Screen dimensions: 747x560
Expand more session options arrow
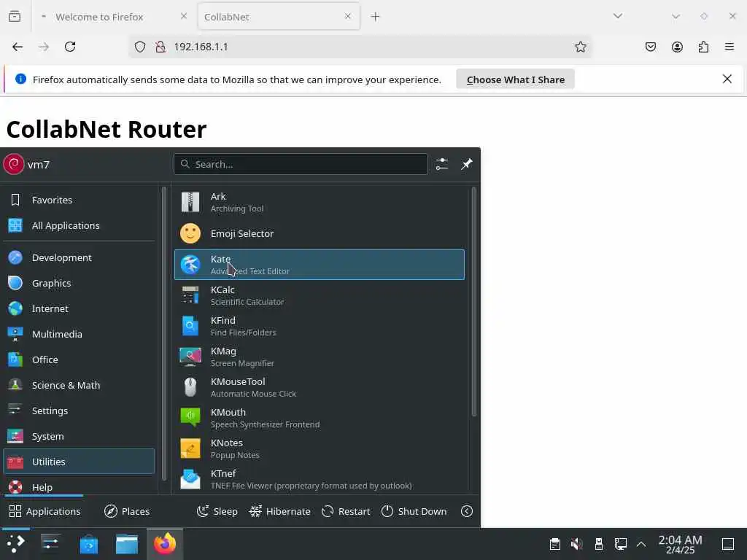pos(467,511)
